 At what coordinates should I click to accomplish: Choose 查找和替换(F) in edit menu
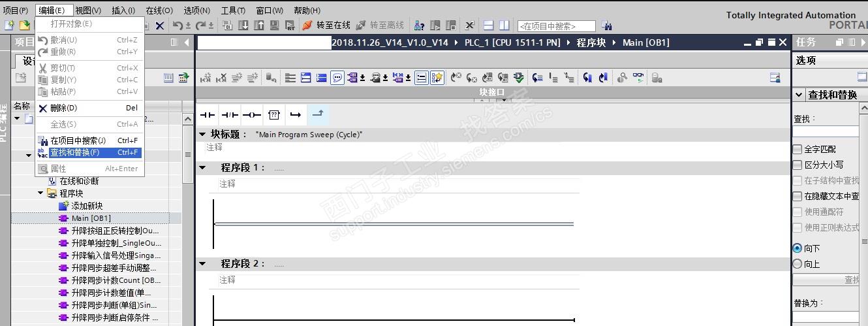[89, 153]
